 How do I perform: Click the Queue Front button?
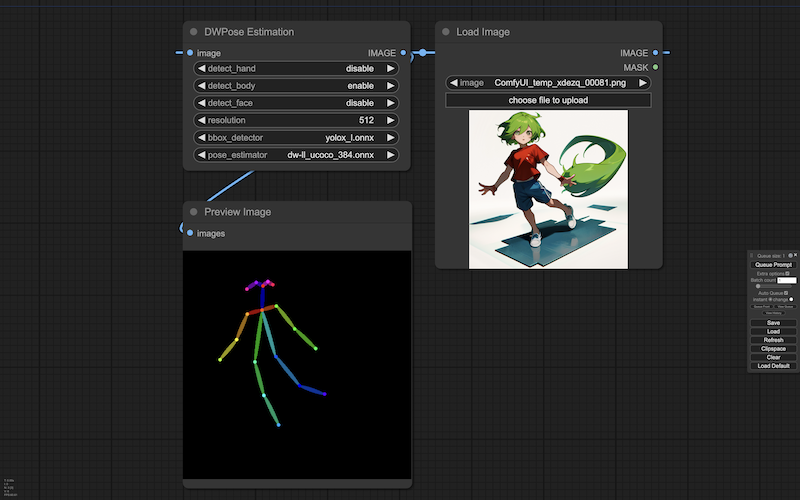click(762, 307)
